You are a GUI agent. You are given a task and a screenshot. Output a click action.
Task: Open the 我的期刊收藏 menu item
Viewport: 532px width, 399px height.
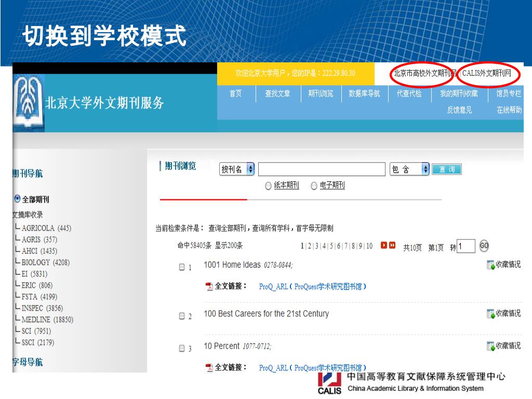tap(459, 94)
